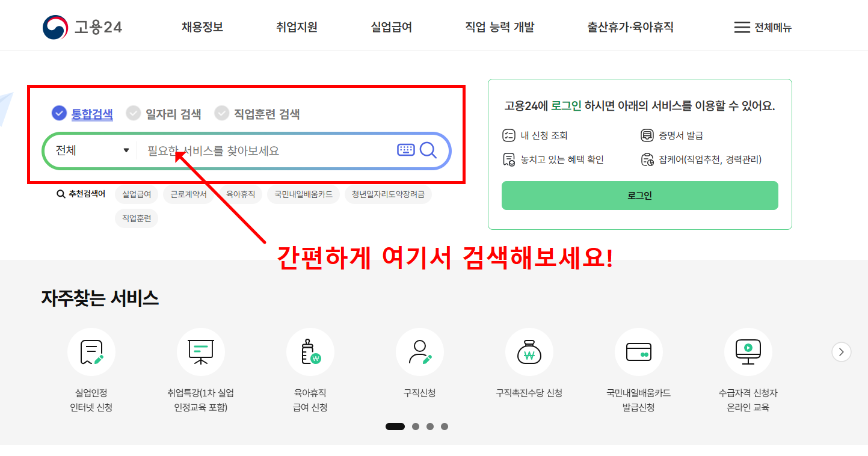Open the 전체 search category dropdown
This screenshot has width=868, height=456.
90,150
